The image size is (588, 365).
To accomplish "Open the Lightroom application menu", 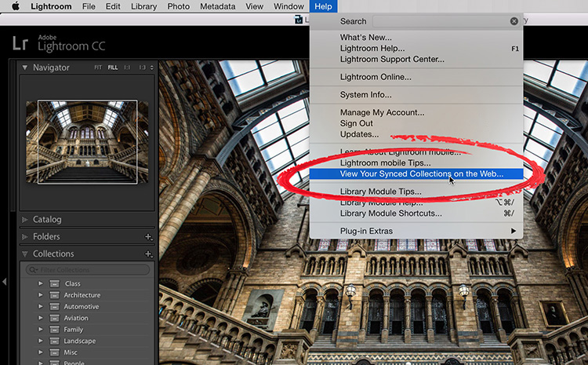I will [x=51, y=6].
